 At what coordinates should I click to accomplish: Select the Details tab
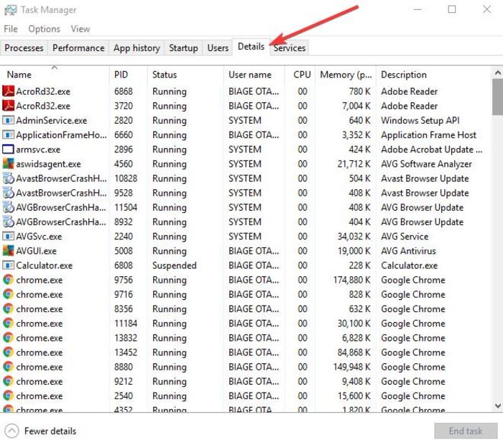click(x=251, y=47)
